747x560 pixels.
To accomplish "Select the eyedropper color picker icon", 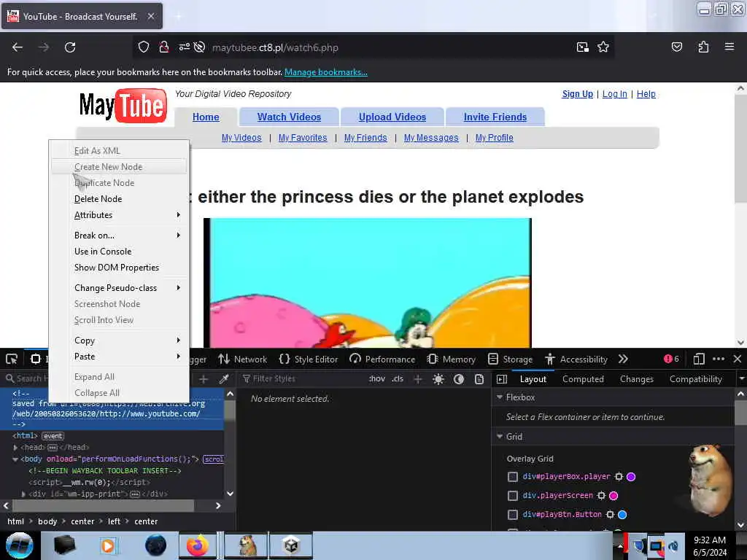I will (x=223, y=379).
